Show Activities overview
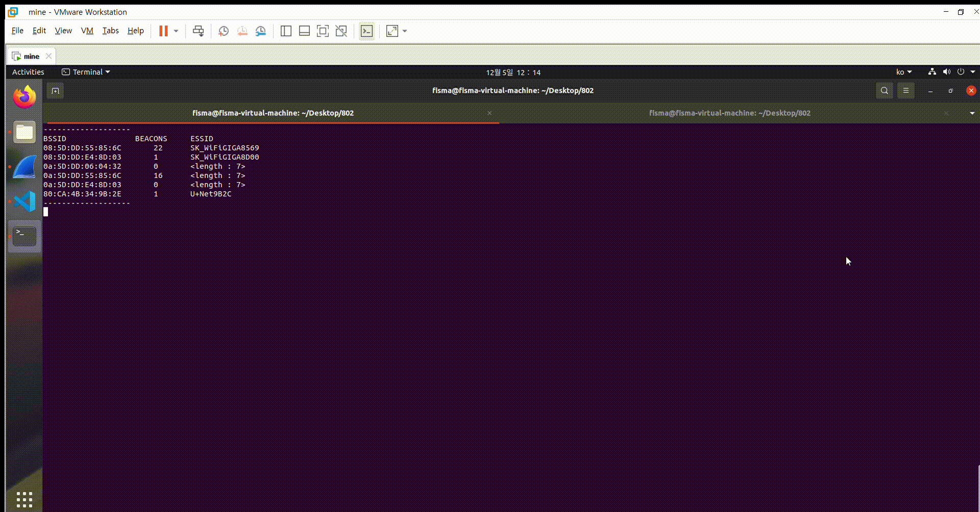This screenshot has height=512, width=980. point(28,72)
